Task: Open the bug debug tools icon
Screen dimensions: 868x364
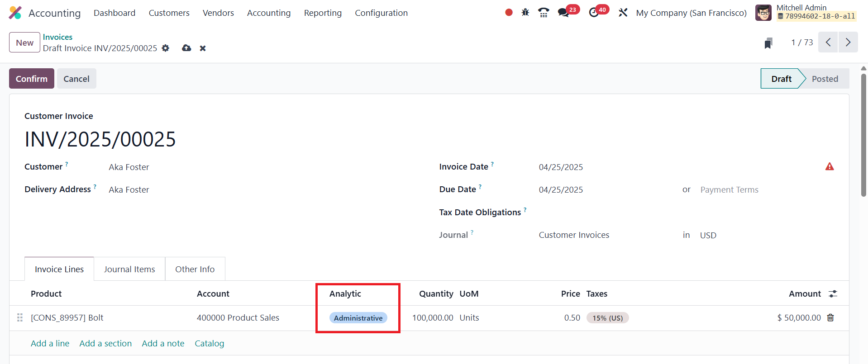Action: click(x=525, y=13)
